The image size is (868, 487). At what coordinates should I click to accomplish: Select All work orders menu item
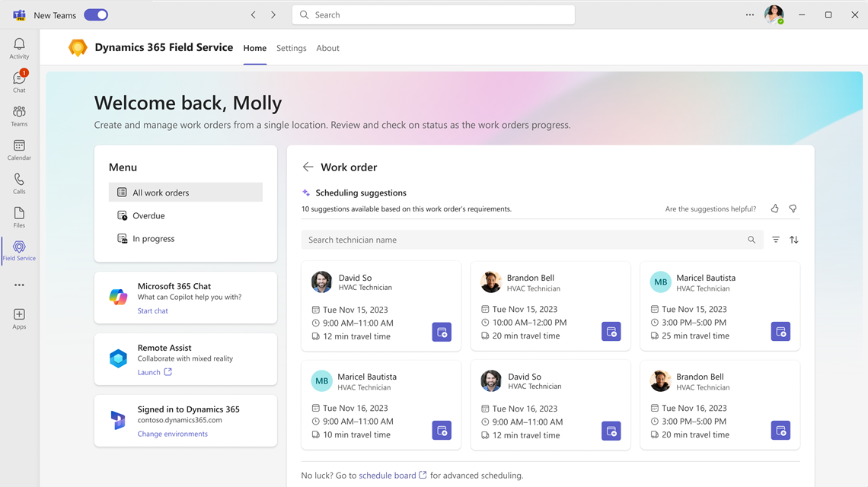pos(186,193)
